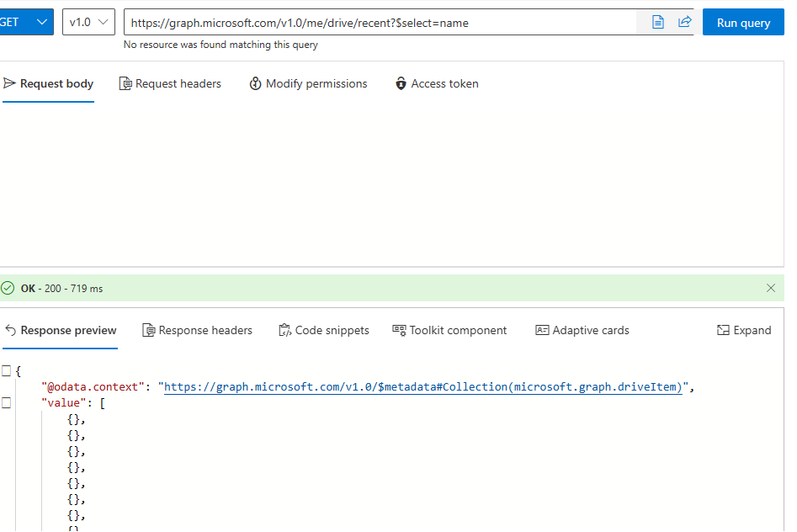Click inside the query URL field
The image size is (797, 532).
[337, 23]
